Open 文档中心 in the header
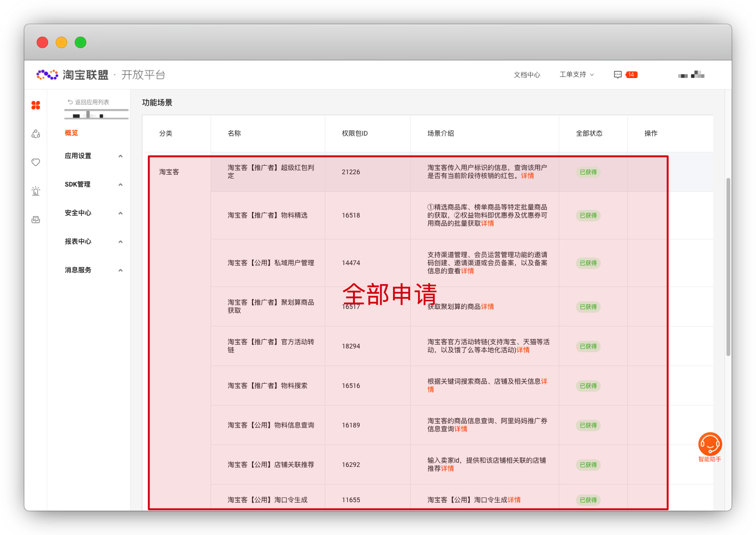Image resolution: width=756 pixels, height=535 pixels. click(527, 75)
